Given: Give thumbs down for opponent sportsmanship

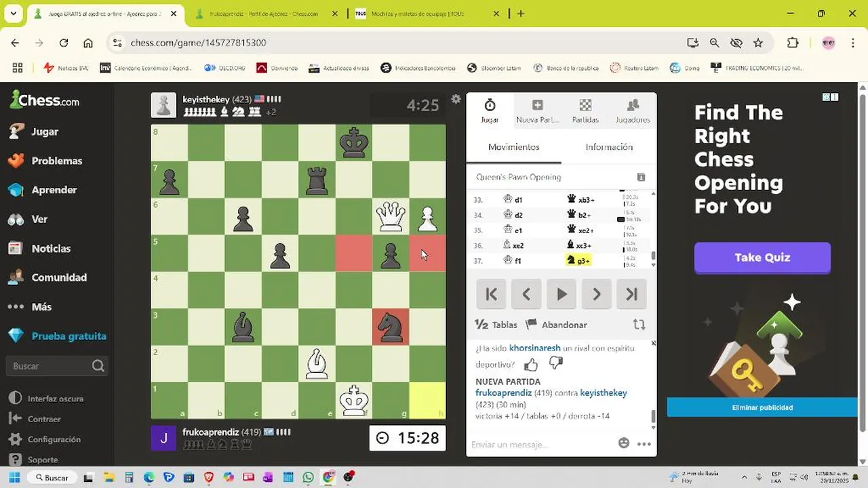Looking at the screenshot, I should 556,364.
